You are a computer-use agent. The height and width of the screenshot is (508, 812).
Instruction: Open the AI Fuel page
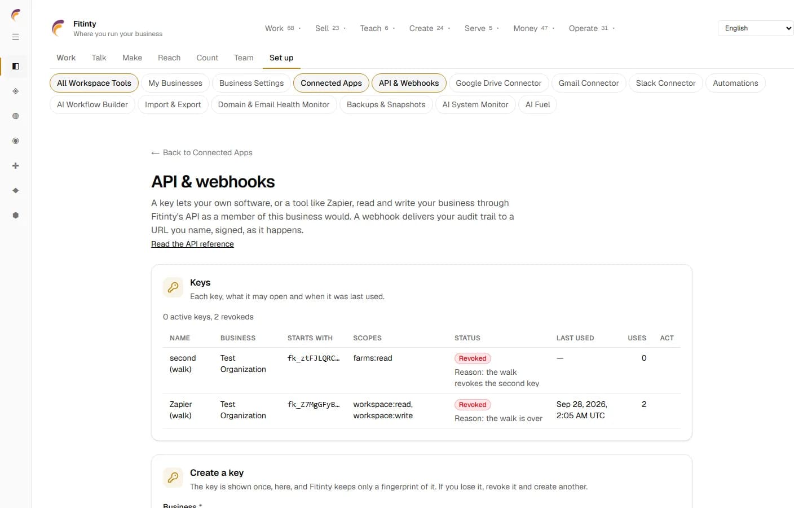(538, 104)
